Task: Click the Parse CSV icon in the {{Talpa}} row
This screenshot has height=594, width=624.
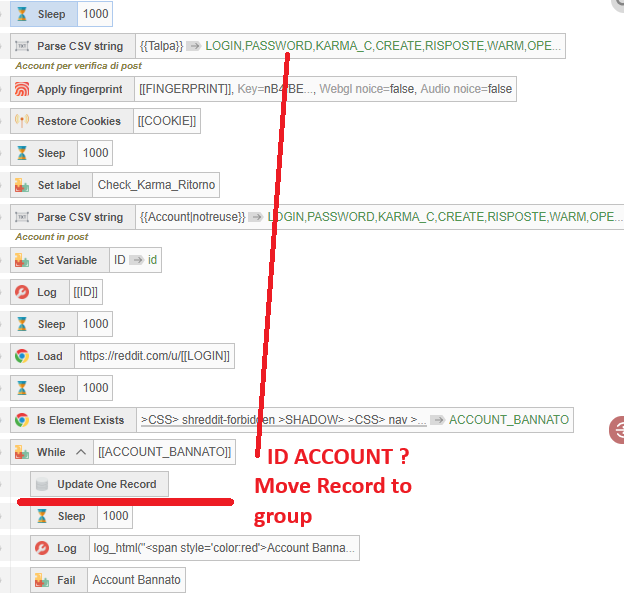Action: click(x=22, y=46)
